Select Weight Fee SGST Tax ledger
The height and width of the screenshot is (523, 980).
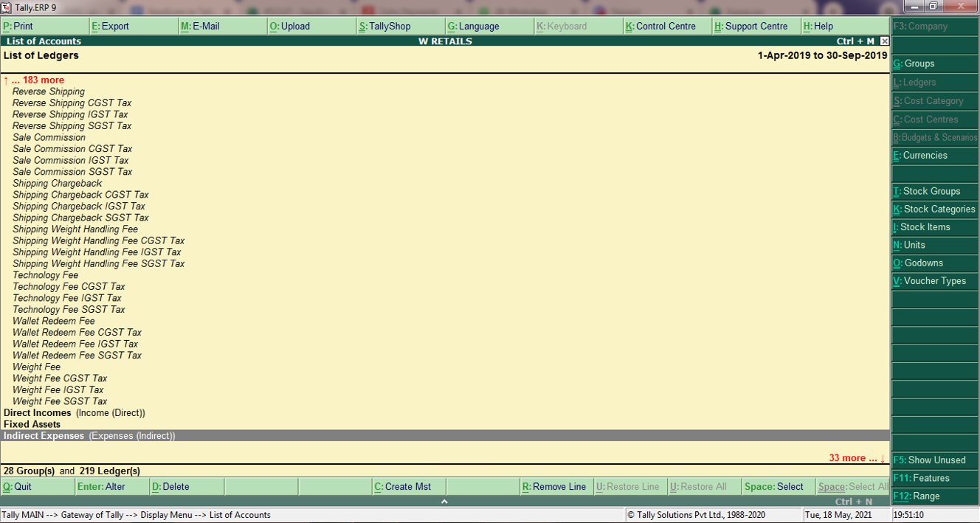[60, 401]
